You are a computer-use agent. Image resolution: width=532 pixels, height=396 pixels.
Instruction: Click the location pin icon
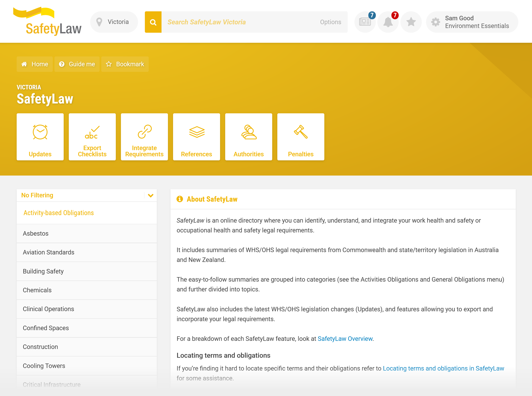coord(99,22)
